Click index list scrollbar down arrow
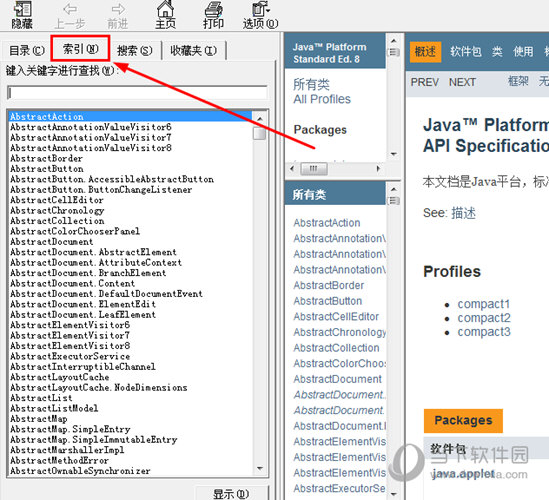 point(259,468)
